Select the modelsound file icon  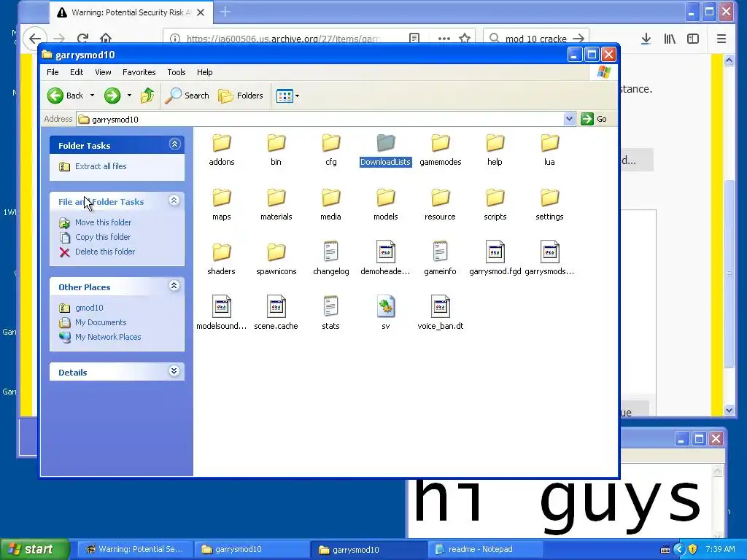click(222, 306)
